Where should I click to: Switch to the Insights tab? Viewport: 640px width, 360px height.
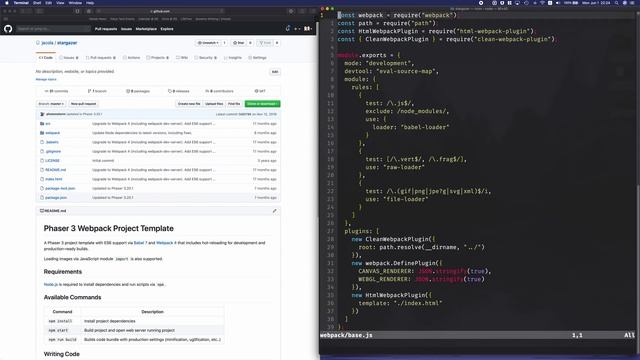pos(233,58)
